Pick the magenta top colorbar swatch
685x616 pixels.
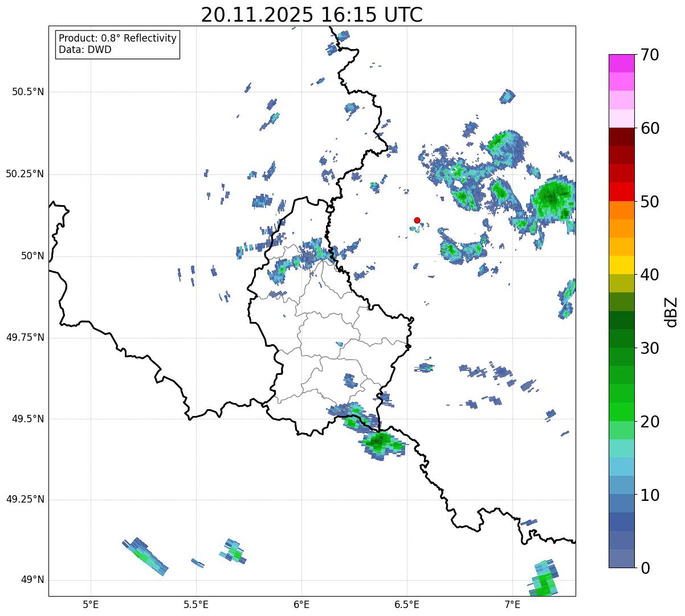(621, 63)
